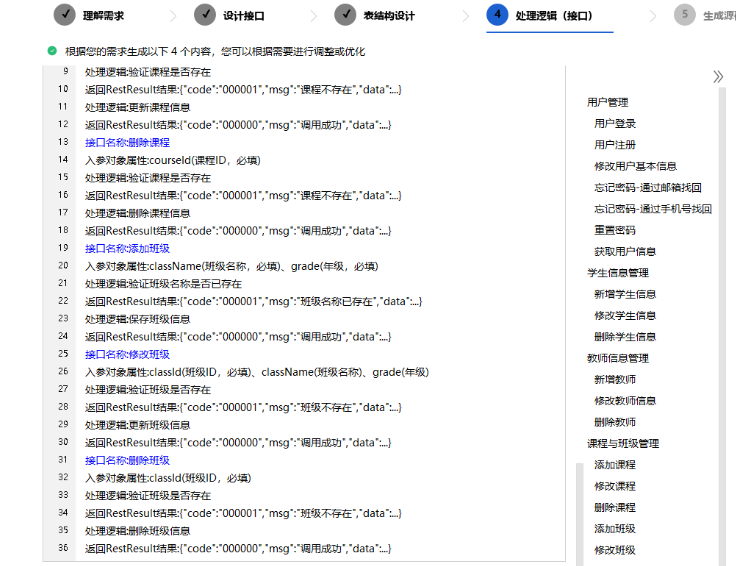Expand the 学生信息管理 tree group
The height and width of the screenshot is (566, 736).
coord(617,273)
